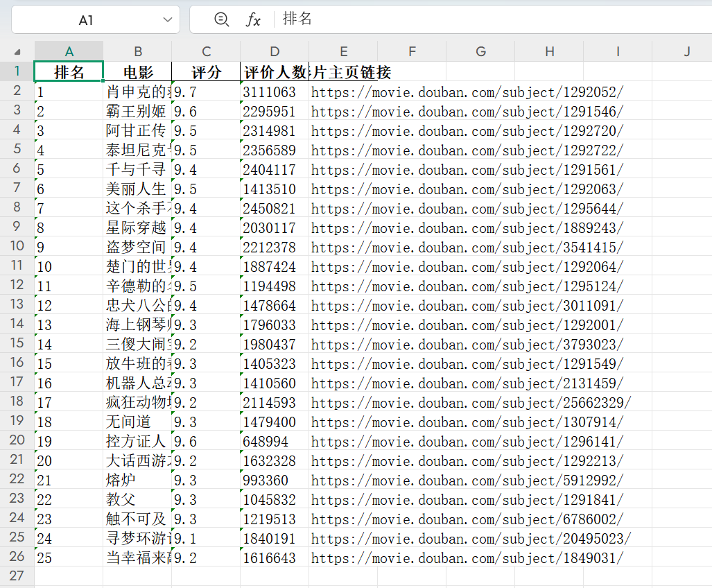Click cell with movie 霸王别姬

[x=137, y=111]
